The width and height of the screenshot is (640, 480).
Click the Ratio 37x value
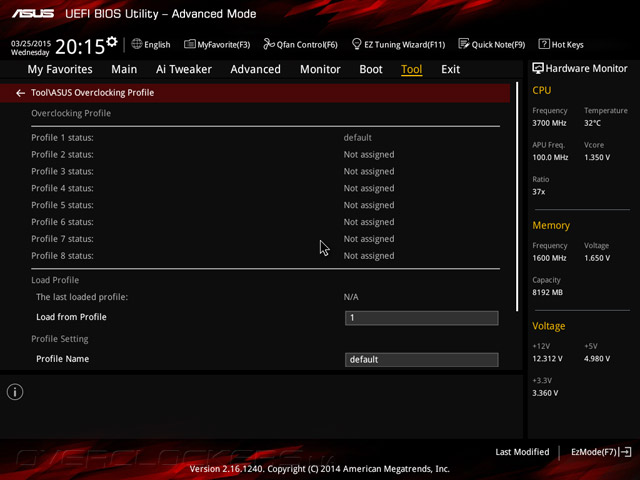tap(538, 191)
